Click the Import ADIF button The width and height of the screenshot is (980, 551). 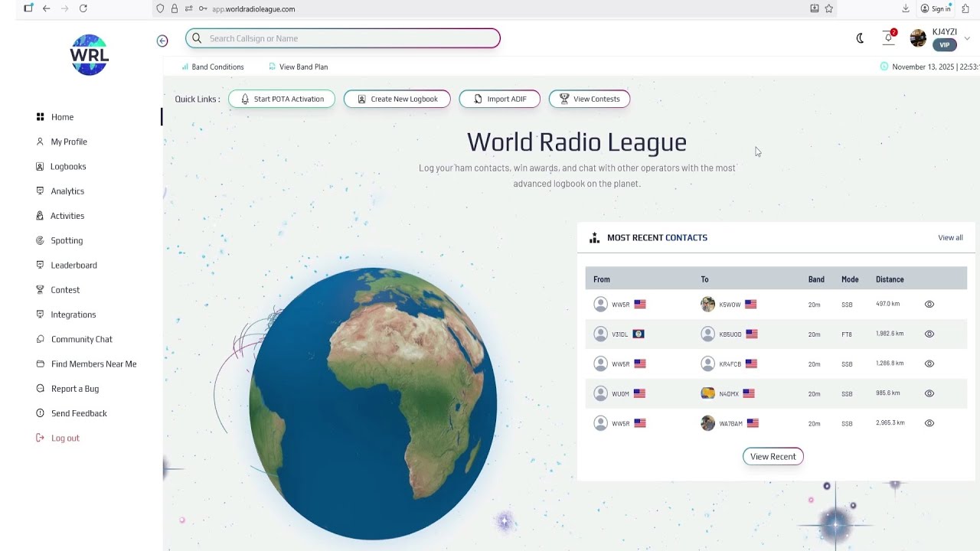pyautogui.click(x=499, y=99)
